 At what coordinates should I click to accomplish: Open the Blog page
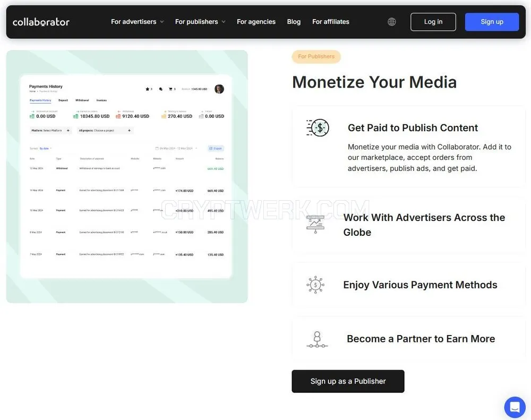[x=294, y=22]
